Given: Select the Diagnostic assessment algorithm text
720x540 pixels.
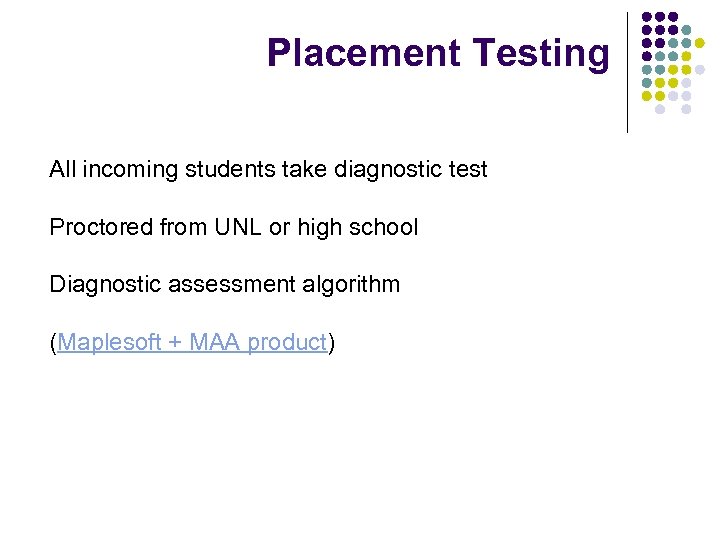Looking at the screenshot, I should pos(225,284).
